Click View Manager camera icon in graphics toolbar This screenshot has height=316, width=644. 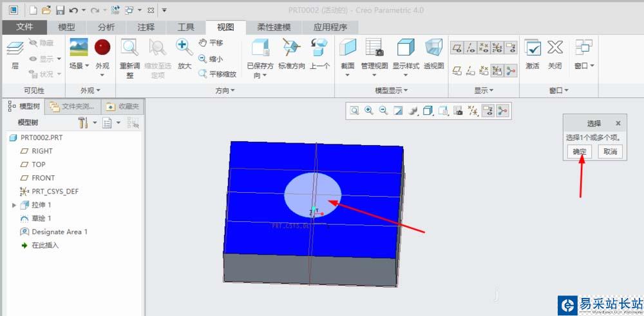click(458, 110)
